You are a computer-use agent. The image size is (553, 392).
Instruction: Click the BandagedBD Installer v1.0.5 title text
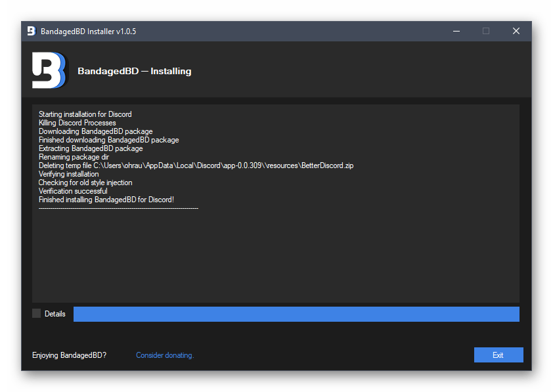click(89, 32)
